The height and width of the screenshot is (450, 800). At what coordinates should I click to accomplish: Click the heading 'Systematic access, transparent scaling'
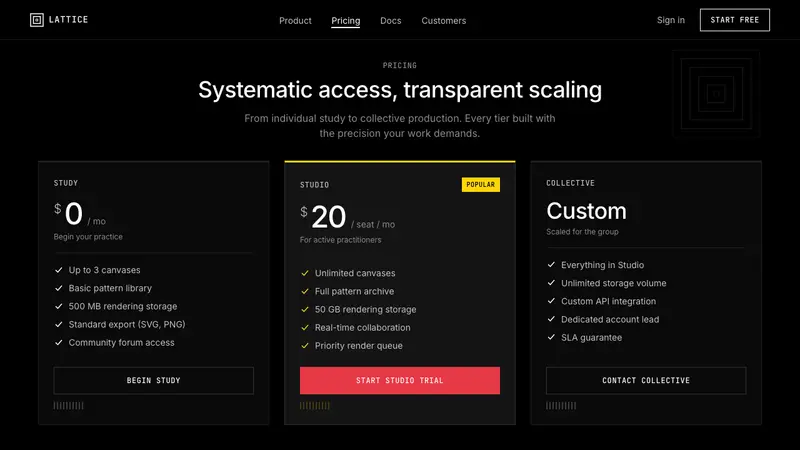(x=400, y=90)
